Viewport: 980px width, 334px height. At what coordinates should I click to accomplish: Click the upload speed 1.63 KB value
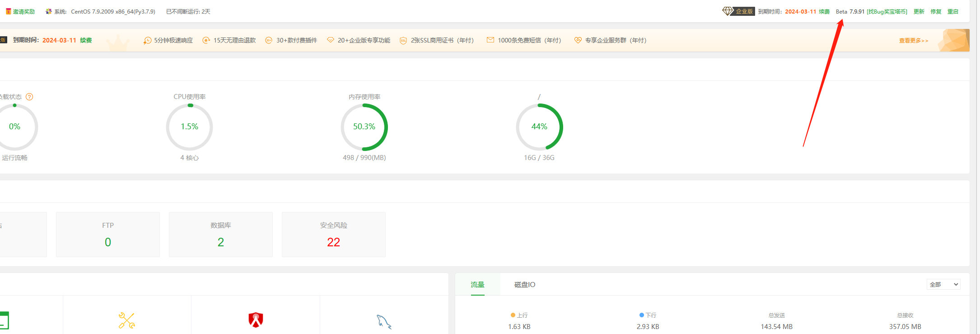point(519,326)
